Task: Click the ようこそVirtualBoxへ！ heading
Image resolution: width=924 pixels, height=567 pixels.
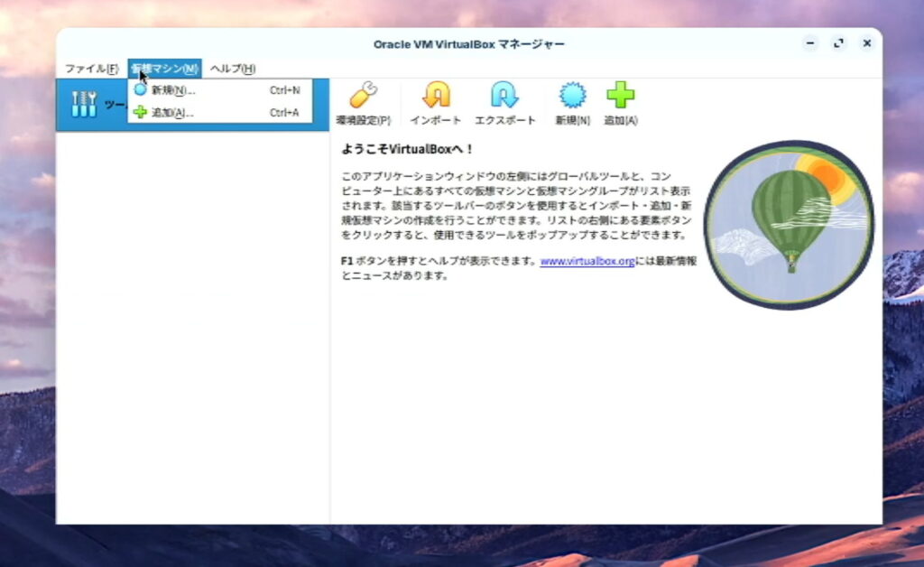Action: [x=407, y=149]
